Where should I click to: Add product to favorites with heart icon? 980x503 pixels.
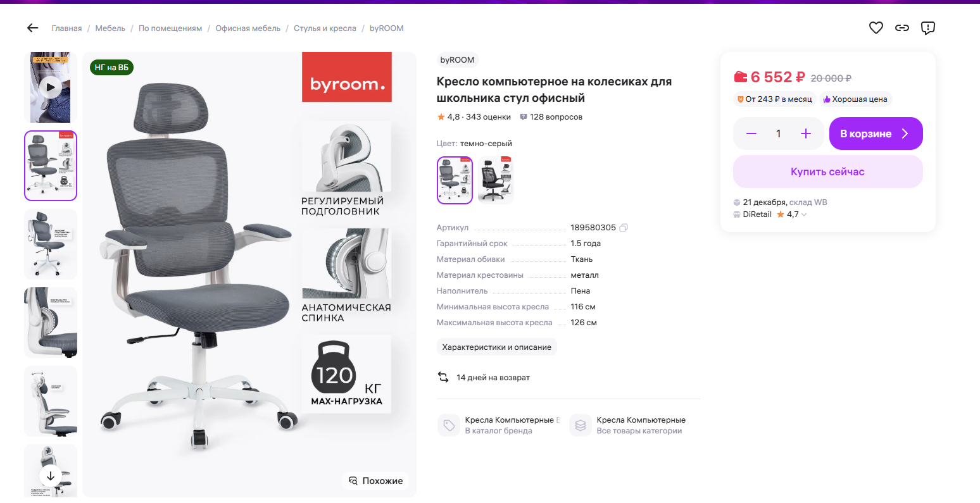point(876,28)
